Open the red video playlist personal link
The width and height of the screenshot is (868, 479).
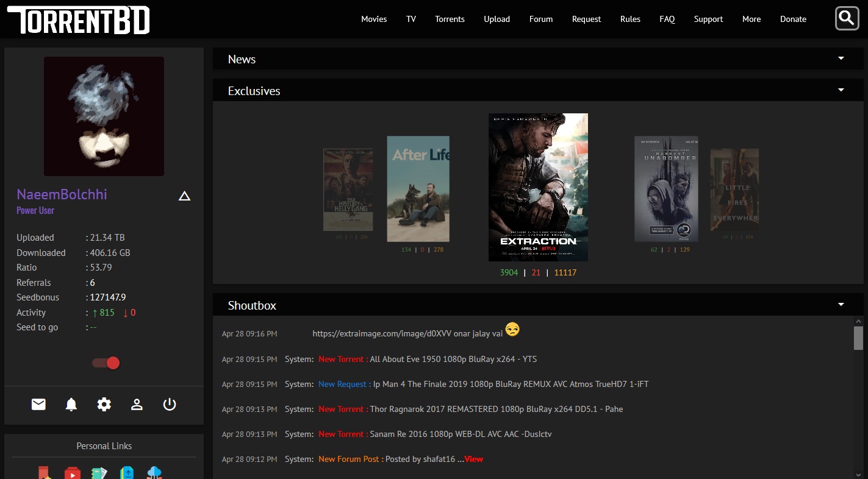(72, 473)
